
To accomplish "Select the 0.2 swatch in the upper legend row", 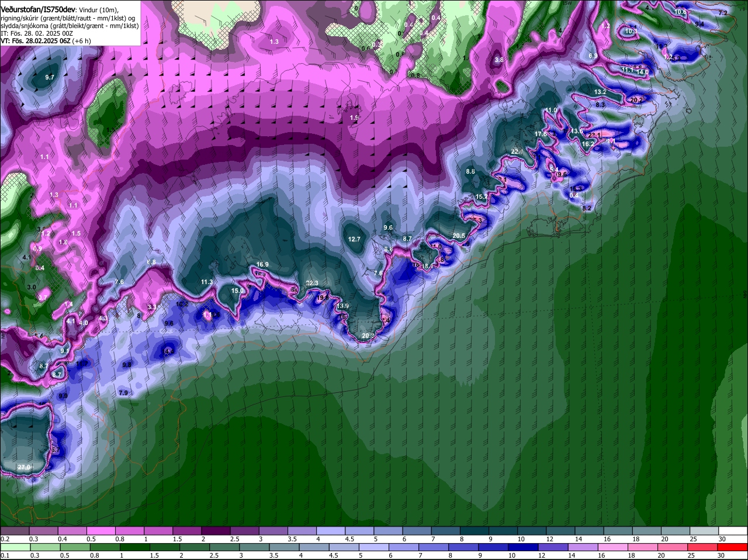I will point(15,531).
